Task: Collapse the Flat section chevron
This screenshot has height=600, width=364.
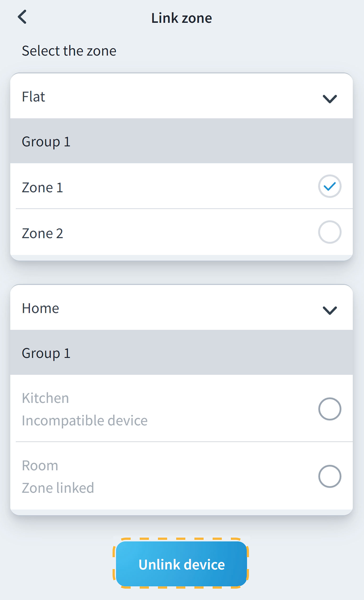Action: (329, 99)
